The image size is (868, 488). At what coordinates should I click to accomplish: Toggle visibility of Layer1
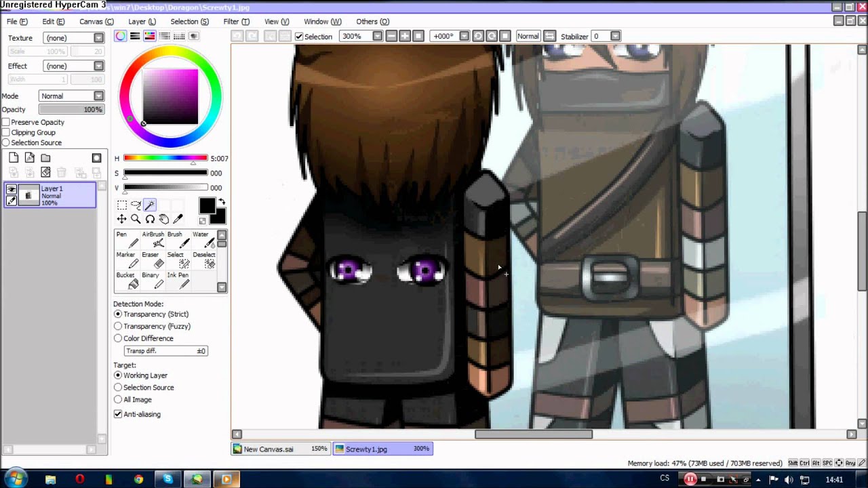[x=12, y=190]
